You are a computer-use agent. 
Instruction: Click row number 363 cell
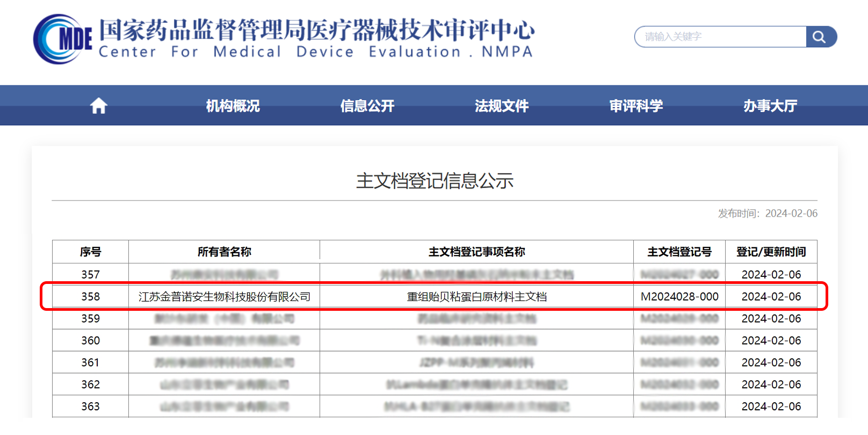90,407
